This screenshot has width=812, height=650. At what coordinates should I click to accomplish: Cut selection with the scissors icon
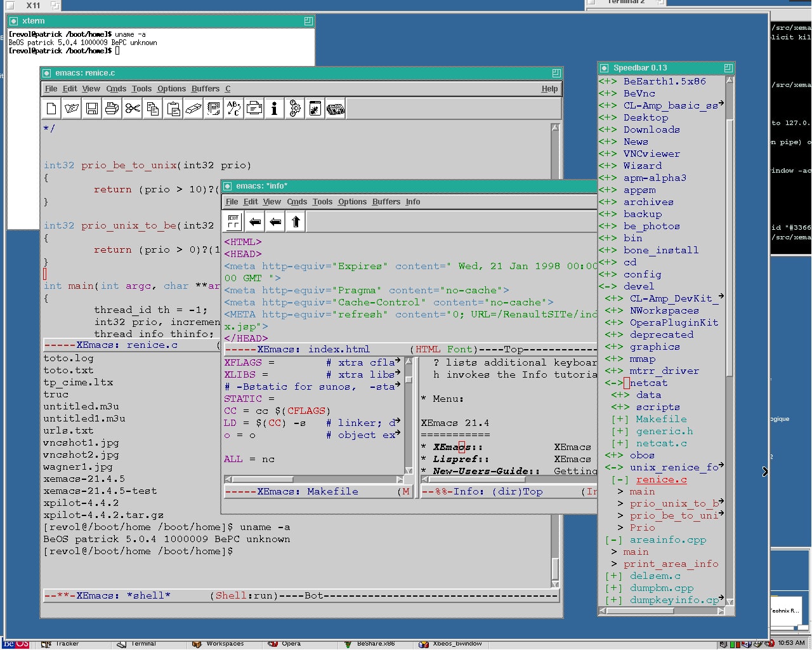[133, 109]
